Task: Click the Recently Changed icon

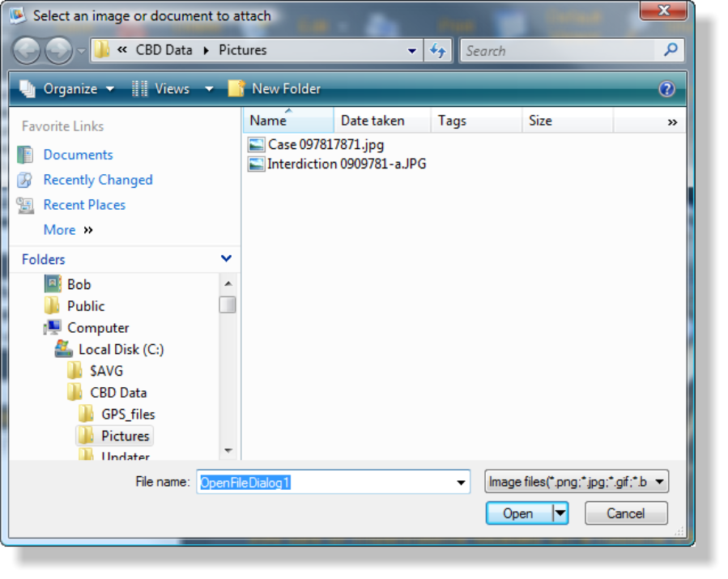Action: [25, 180]
